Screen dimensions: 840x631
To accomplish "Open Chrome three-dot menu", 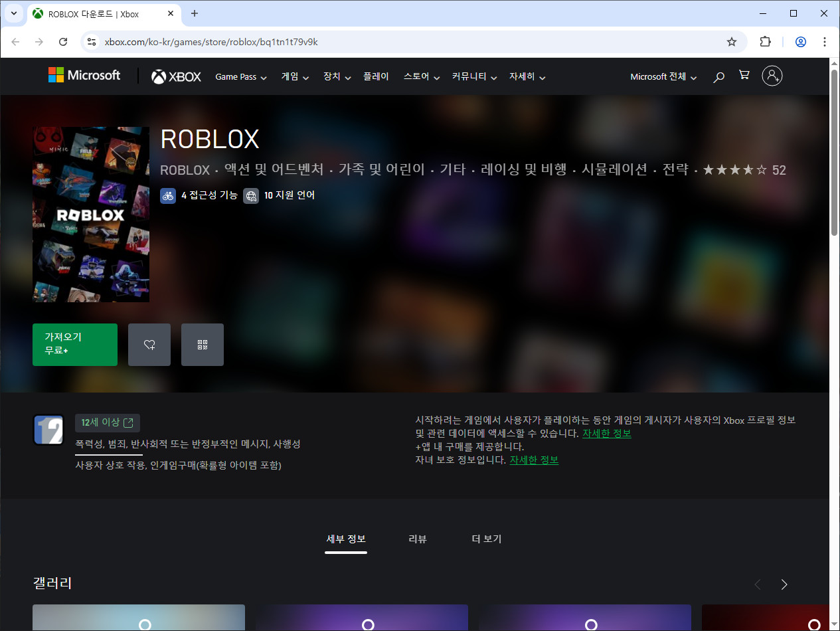I will click(x=825, y=42).
